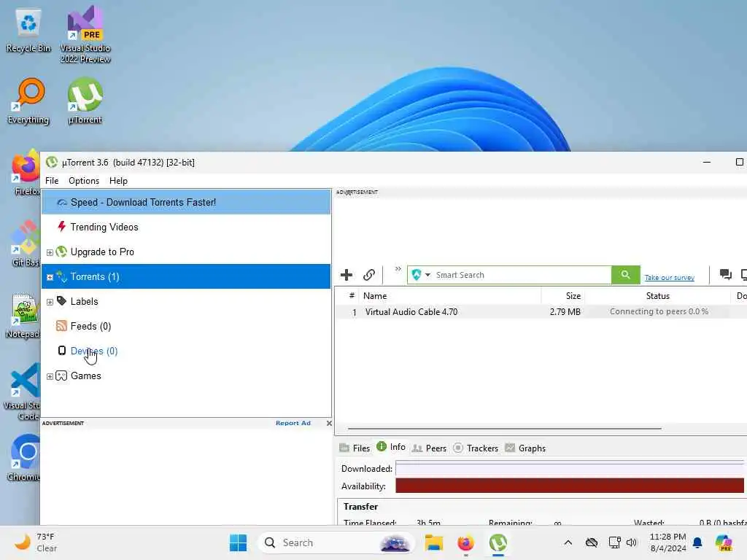
Task: Select Speed - Download Torrents Faster! item
Action: tap(186, 203)
